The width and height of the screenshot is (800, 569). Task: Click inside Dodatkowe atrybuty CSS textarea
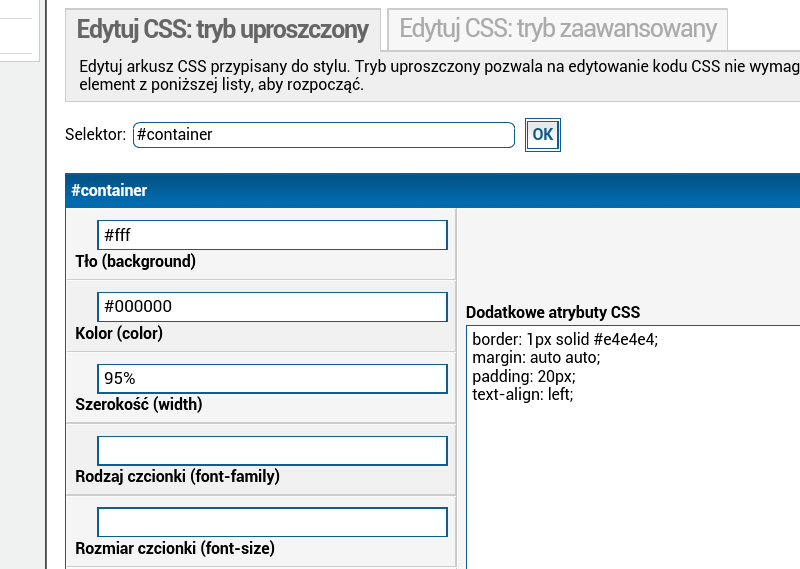633,447
